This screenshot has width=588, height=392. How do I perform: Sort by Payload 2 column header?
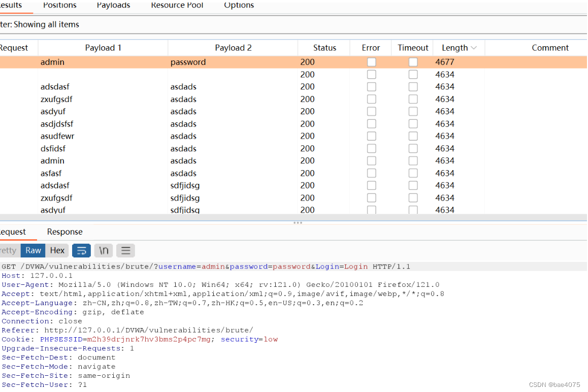[x=233, y=48]
